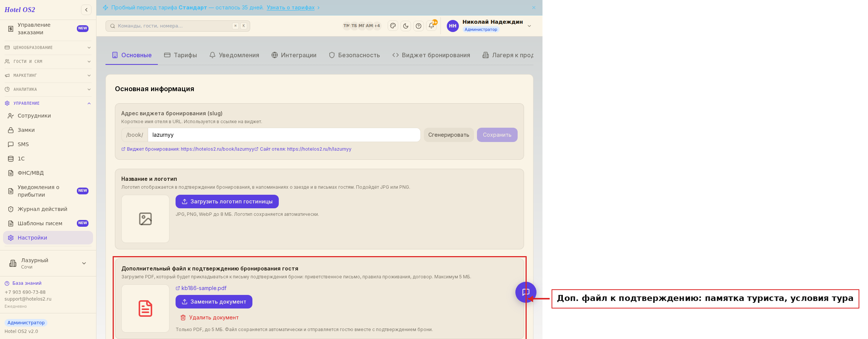Switch to the Тарифы tab
This screenshot has height=339, width=868.
click(180, 55)
